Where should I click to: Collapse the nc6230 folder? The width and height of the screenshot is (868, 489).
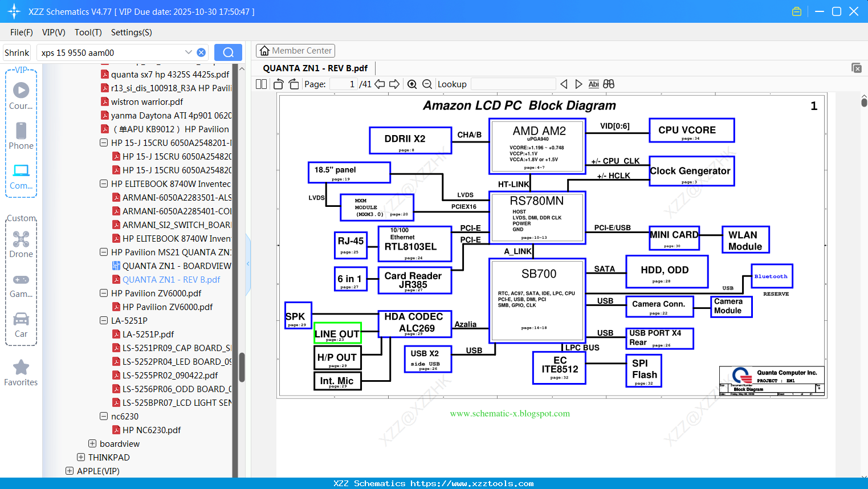click(104, 416)
